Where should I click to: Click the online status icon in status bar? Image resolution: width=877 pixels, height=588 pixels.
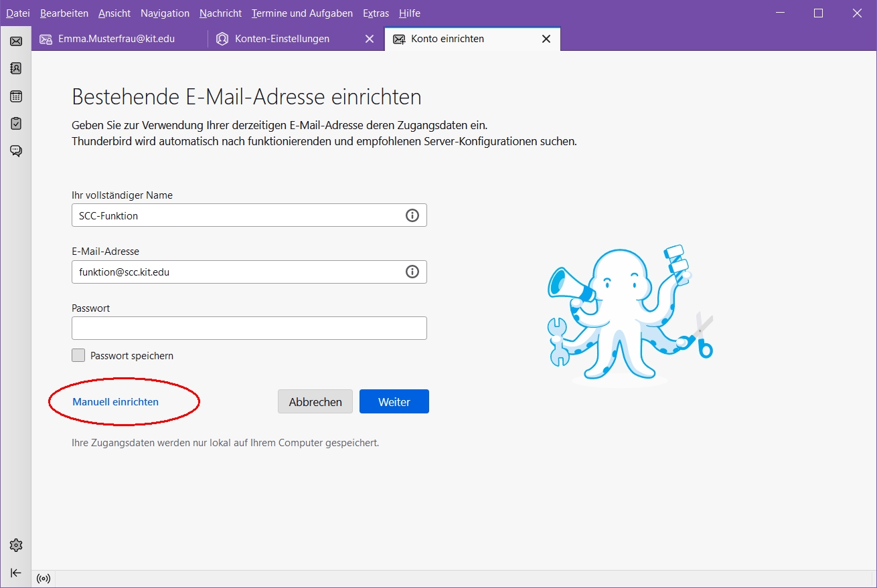point(44,579)
